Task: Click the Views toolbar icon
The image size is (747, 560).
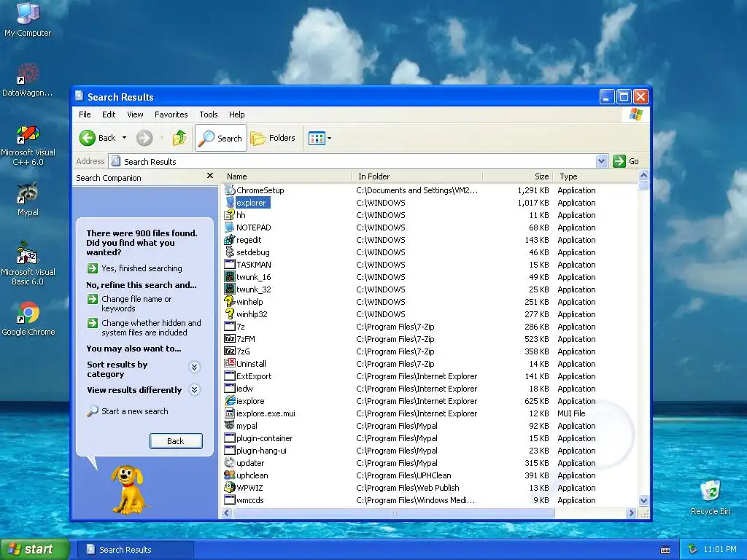Action: (317, 138)
